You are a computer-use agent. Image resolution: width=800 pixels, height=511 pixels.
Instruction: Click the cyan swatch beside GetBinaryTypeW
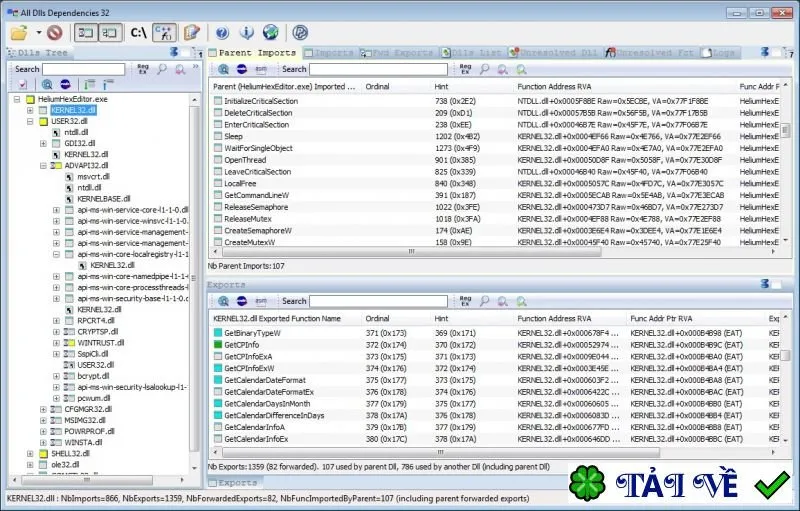coord(218,333)
